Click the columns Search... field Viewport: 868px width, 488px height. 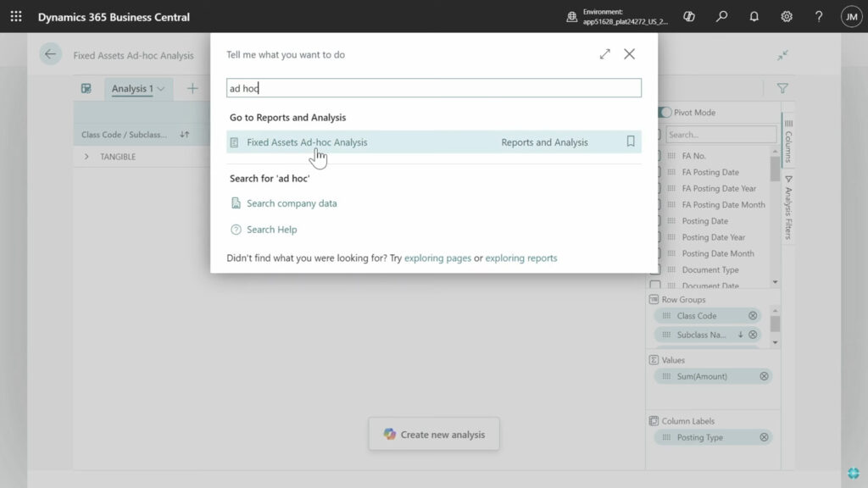coord(721,135)
